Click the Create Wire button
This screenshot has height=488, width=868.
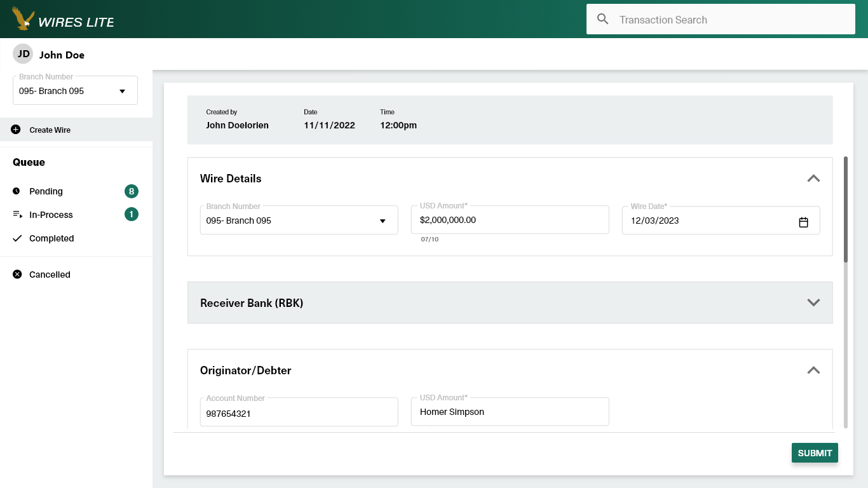click(50, 130)
